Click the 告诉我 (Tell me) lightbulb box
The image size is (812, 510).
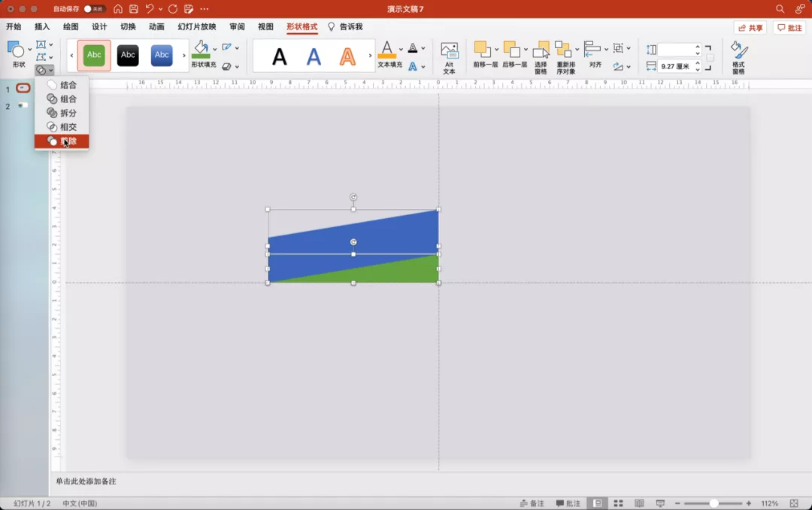point(345,27)
